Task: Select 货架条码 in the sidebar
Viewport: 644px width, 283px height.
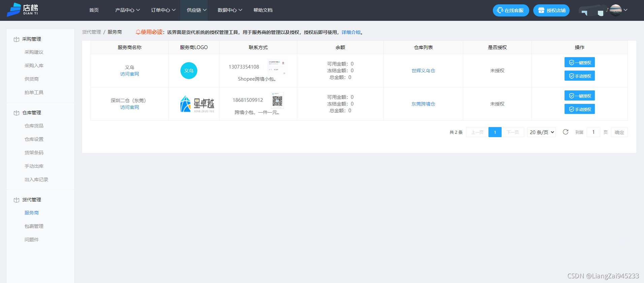Action: [x=34, y=153]
